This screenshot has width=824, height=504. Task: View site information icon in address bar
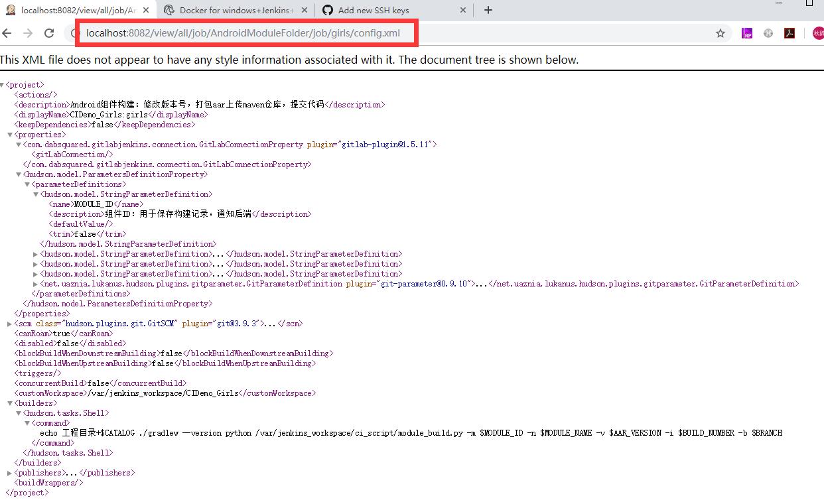74,33
